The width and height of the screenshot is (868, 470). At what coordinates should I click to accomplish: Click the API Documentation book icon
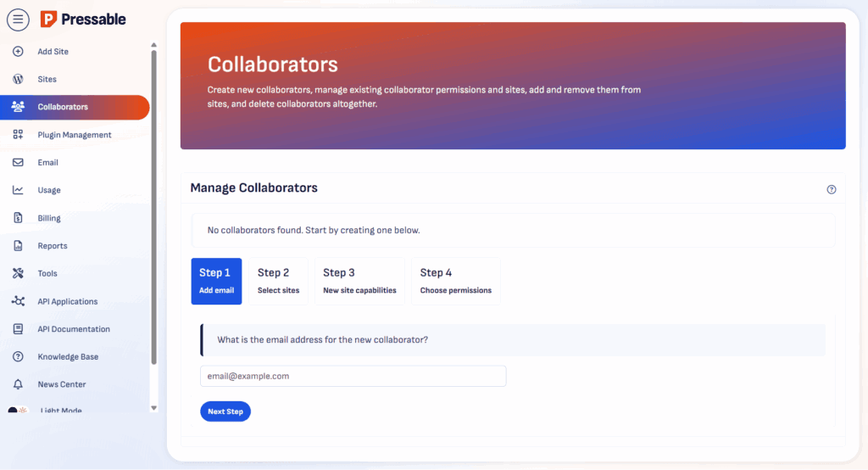pyautogui.click(x=18, y=328)
